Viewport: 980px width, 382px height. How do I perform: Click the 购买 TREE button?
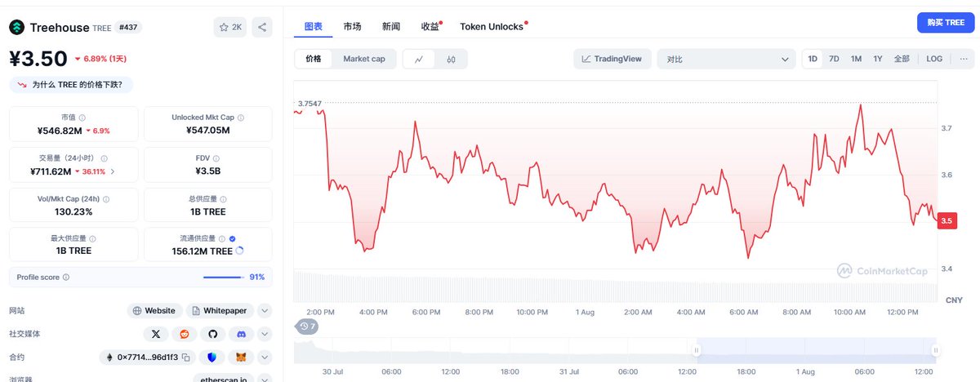[946, 23]
